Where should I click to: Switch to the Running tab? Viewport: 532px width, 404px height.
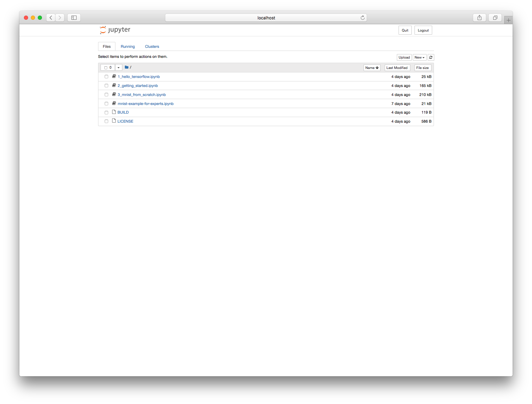tap(128, 46)
